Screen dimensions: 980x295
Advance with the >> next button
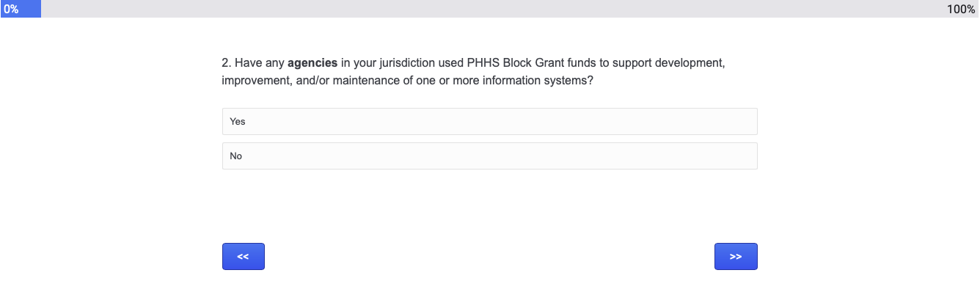[736, 257]
